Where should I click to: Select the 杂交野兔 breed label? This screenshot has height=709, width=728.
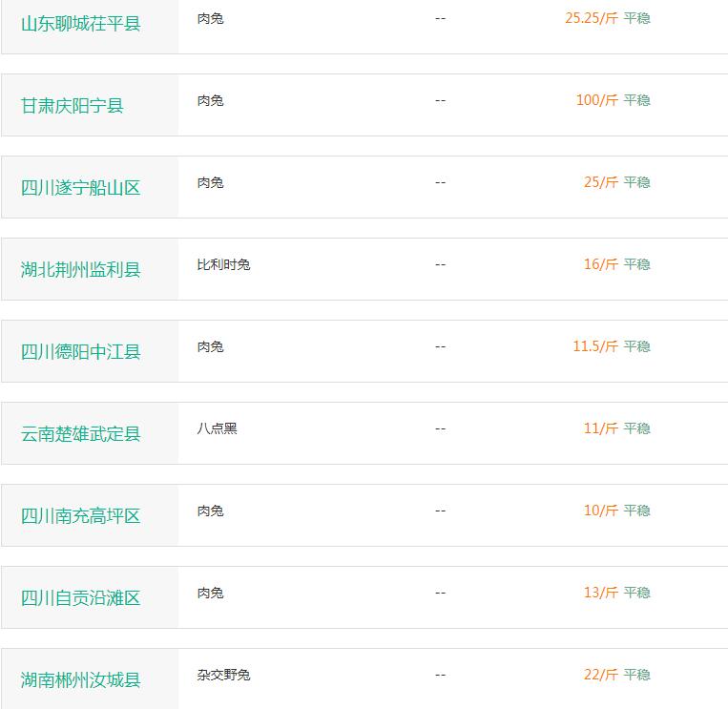click(224, 675)
